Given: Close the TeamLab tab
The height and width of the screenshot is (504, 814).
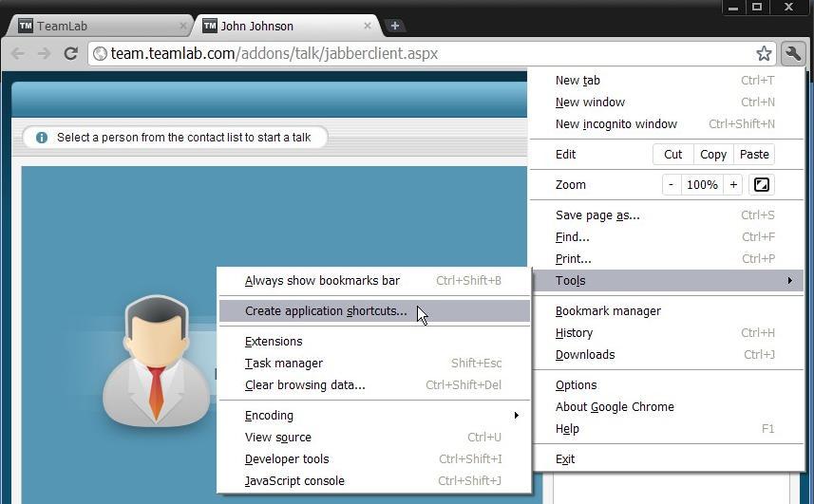Looking at the screenshot, I should coord(182,26).
